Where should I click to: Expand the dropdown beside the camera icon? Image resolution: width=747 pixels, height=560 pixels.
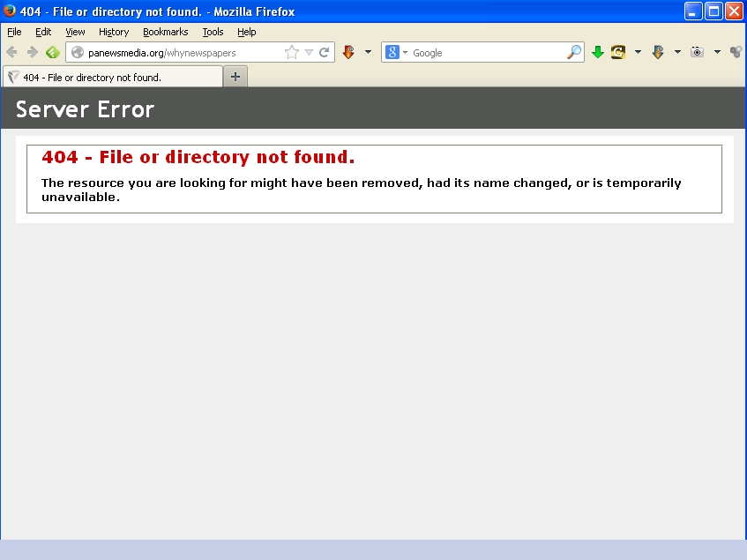tap(717, 52)
